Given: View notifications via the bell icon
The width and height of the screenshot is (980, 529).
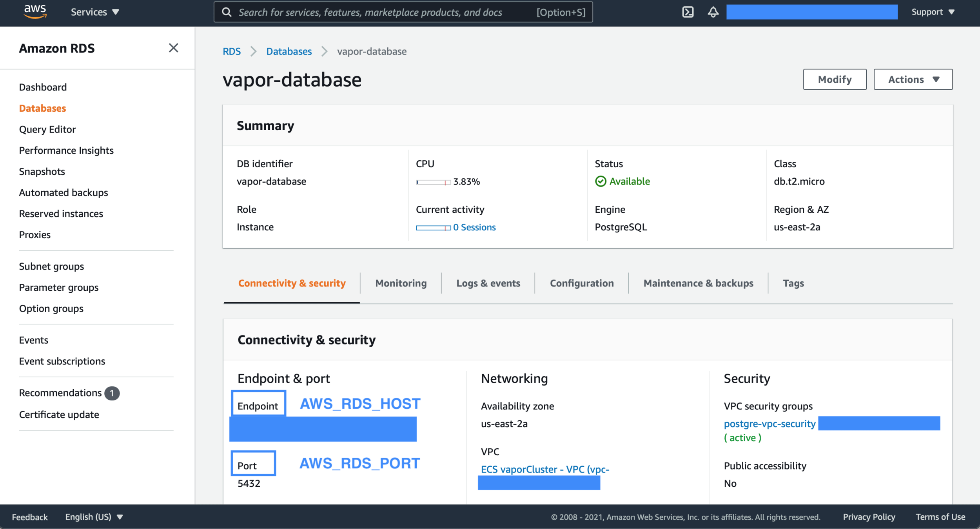Looking at the screenshot, I should pyautogui.click(x=713, y=12).
